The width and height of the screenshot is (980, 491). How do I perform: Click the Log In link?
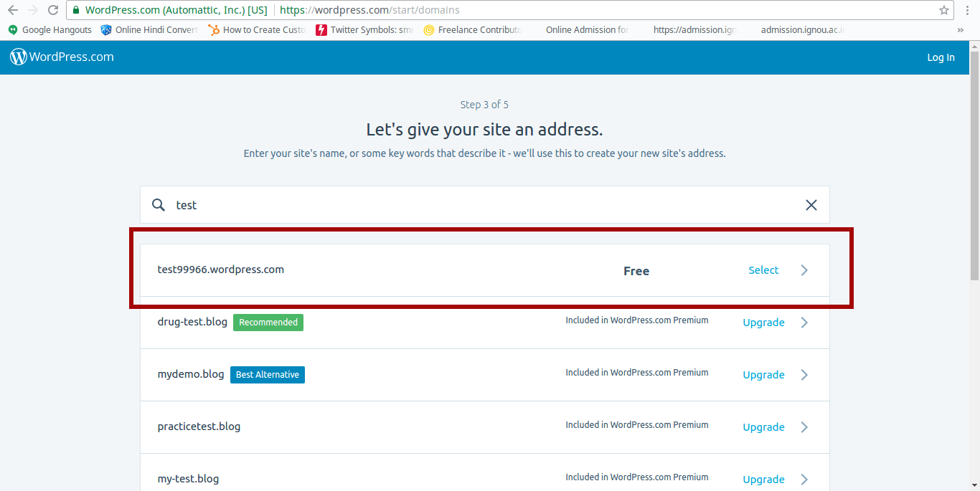tap(941, 57)
